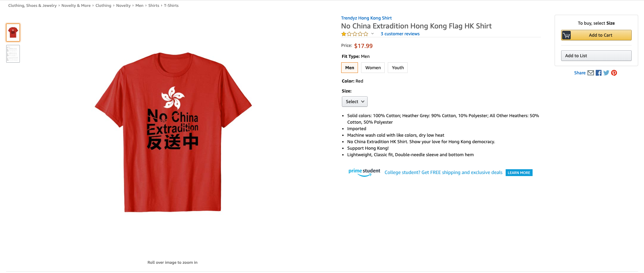Select the Youth fit type
This screenshot has height=273, width=644.
pos(397,67)
